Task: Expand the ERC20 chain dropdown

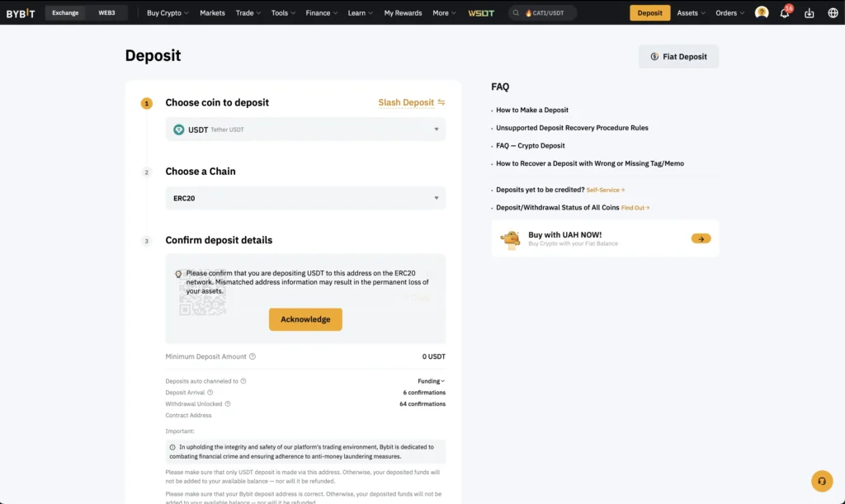Action: pos(305,198)
